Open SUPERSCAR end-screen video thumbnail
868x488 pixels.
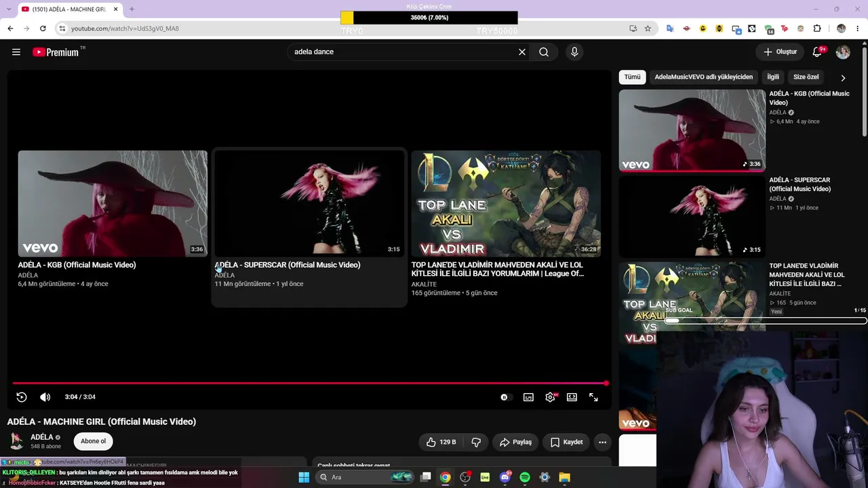pyautogui.click(x=309, y=204)
